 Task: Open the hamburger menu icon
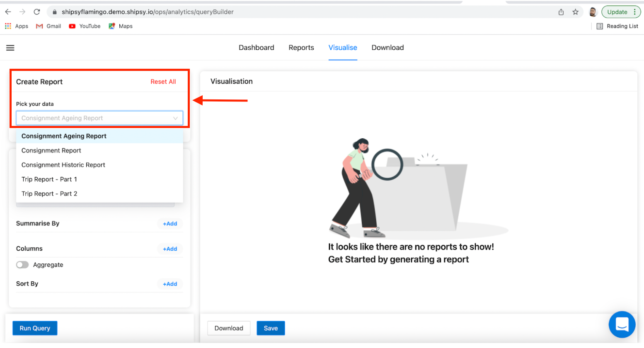[10, 48]
